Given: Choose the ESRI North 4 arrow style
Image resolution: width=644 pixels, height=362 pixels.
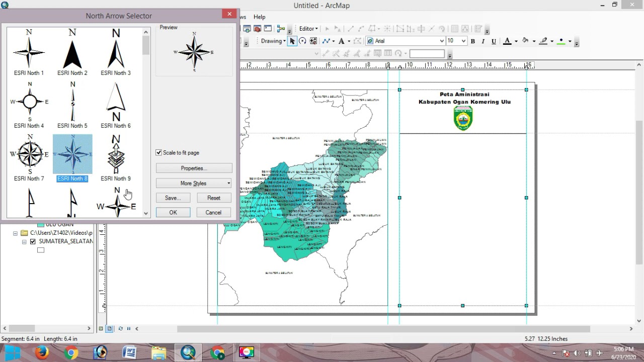Looking at the screenshot, I should pos(29,105).
